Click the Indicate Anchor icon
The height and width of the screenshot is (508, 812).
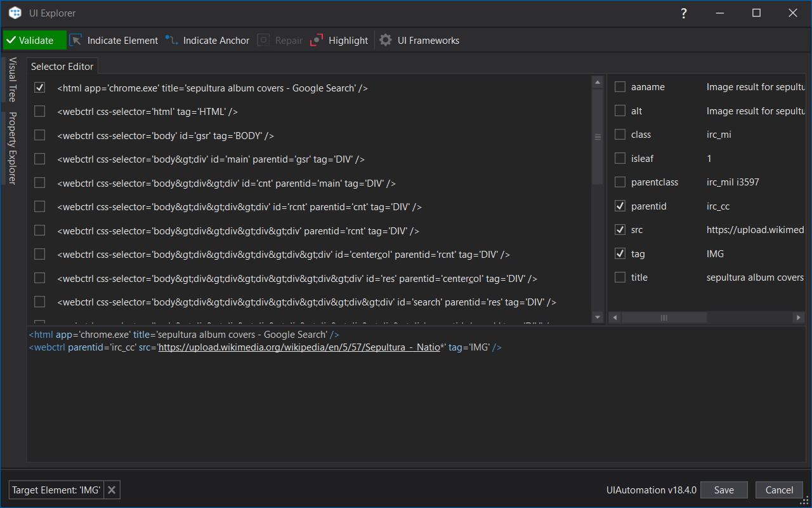click(172, 41)
